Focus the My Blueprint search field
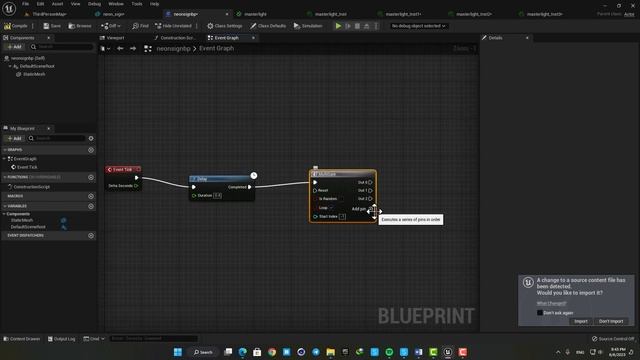640x360 pixels. click(x=57, y=138)
